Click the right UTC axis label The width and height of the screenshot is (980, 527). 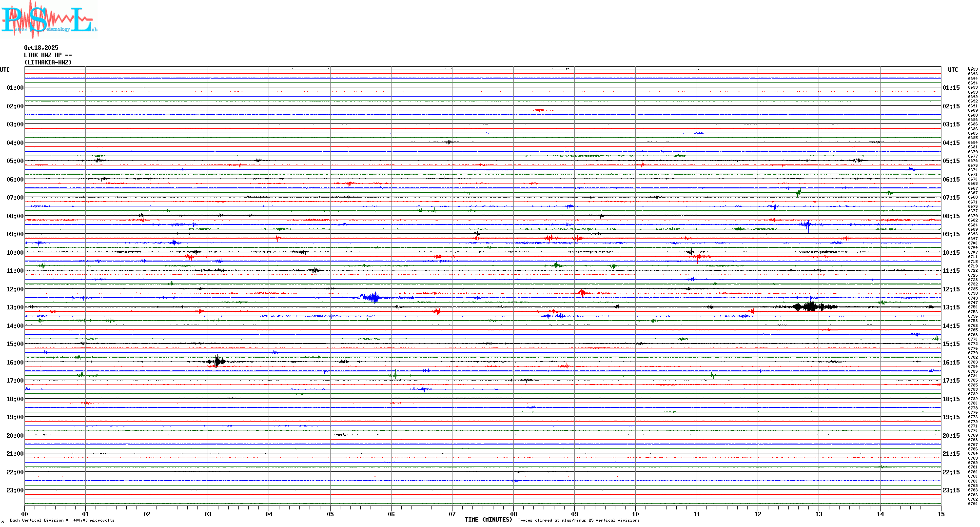[953, 70]
